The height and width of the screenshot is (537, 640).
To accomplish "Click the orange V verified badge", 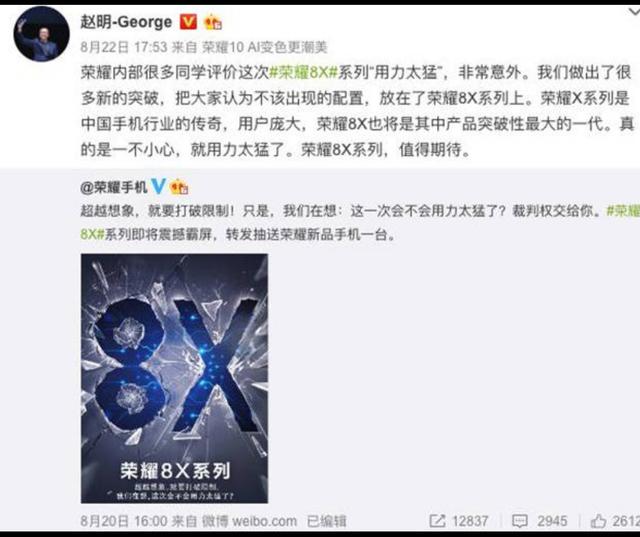I will point(189,22).
